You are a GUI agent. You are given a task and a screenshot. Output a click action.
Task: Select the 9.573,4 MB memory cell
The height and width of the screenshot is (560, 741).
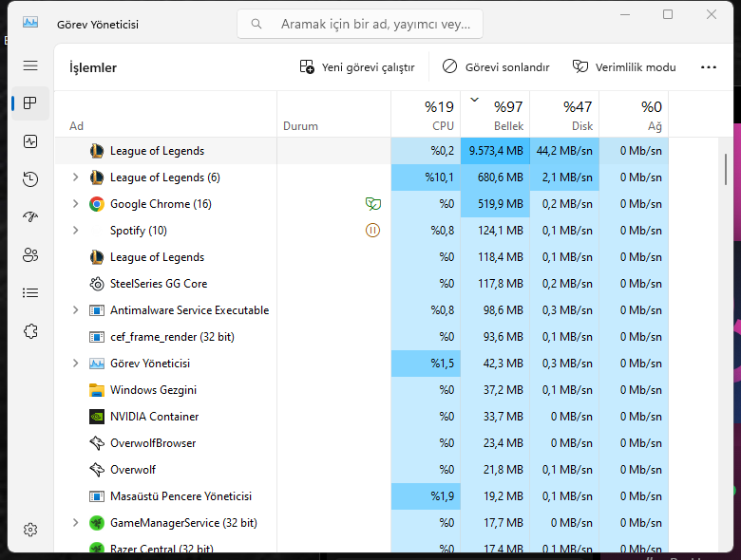point(495,151)
